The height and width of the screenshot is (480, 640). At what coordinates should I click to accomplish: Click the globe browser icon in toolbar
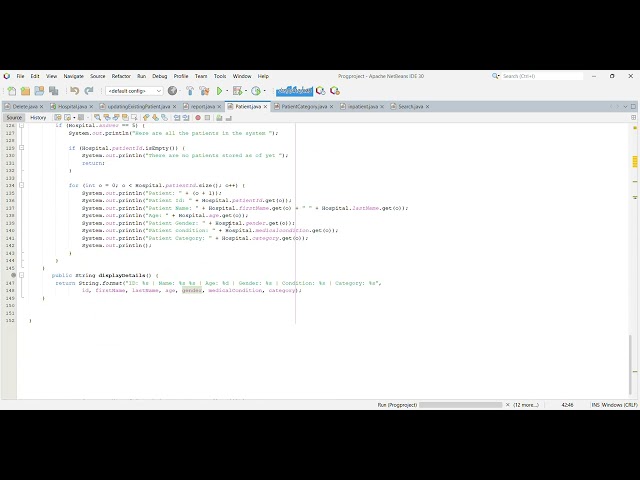pyautogui.click(x=173, y=91)
